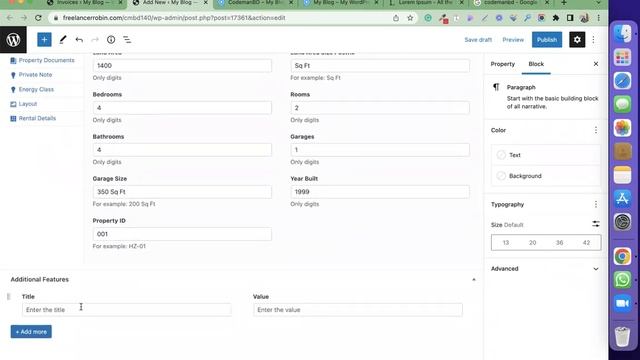
Task: Set custom size via slider icon
Action: (596, 224)
